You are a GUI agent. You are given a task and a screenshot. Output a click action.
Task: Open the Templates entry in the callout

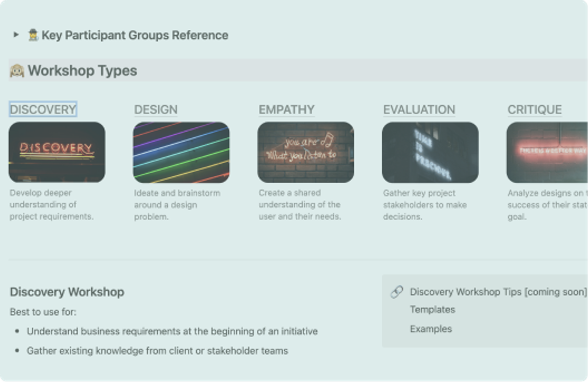[433, 310]
